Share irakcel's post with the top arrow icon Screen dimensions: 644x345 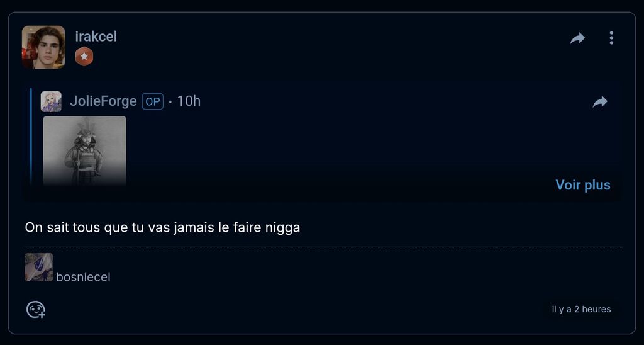[577, 38]
